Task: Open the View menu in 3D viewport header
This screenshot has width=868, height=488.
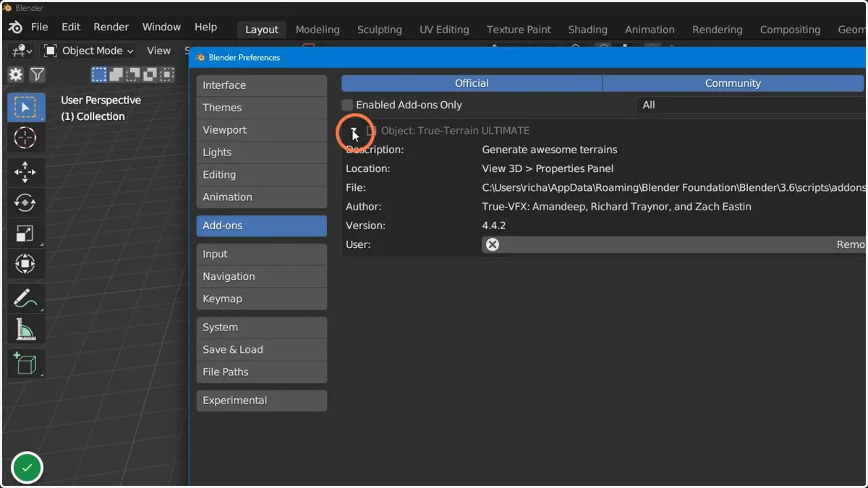Action: (158, 51)
